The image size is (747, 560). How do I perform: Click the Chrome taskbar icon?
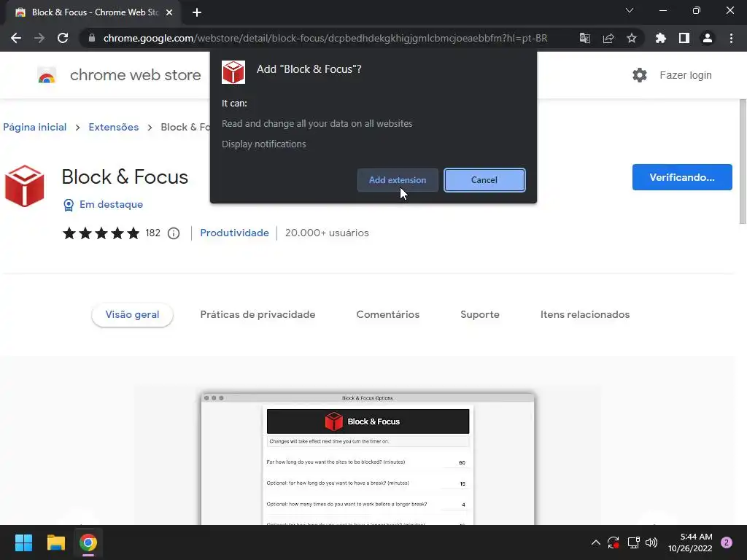88,542
